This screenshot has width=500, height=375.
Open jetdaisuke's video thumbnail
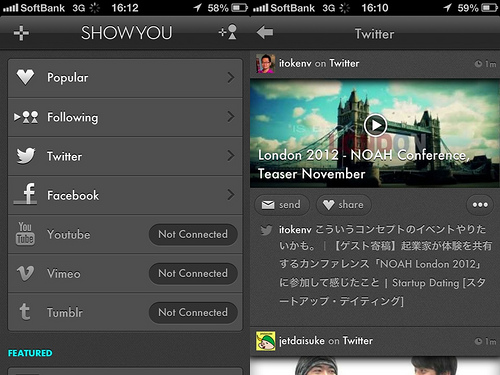(x=375, y=366)
